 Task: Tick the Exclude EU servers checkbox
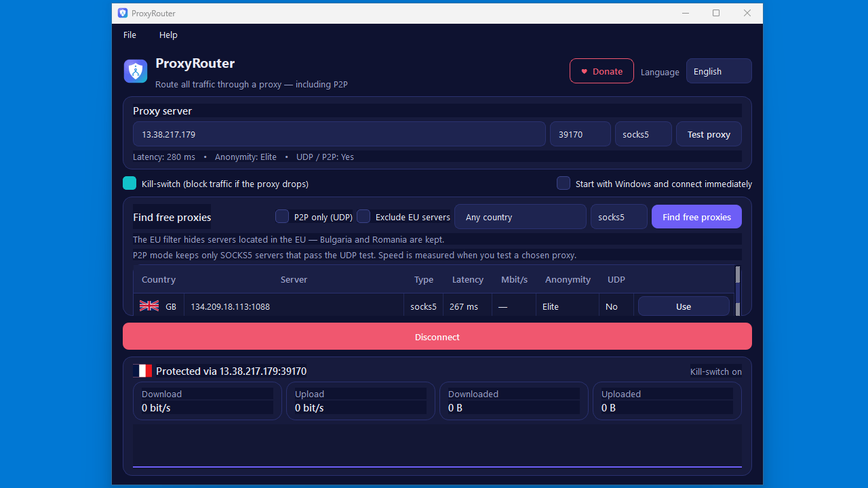[x=363, y=216]
